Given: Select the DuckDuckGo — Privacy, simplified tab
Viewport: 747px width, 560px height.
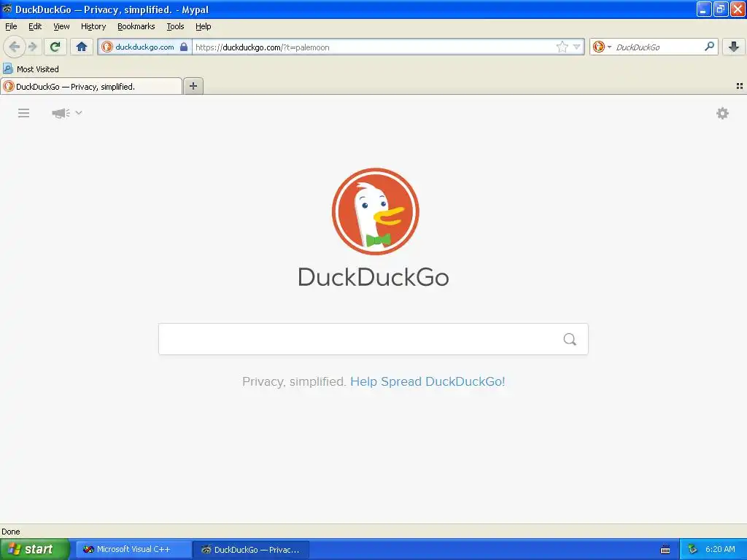Looking at the screenshot, I should 91,86.
